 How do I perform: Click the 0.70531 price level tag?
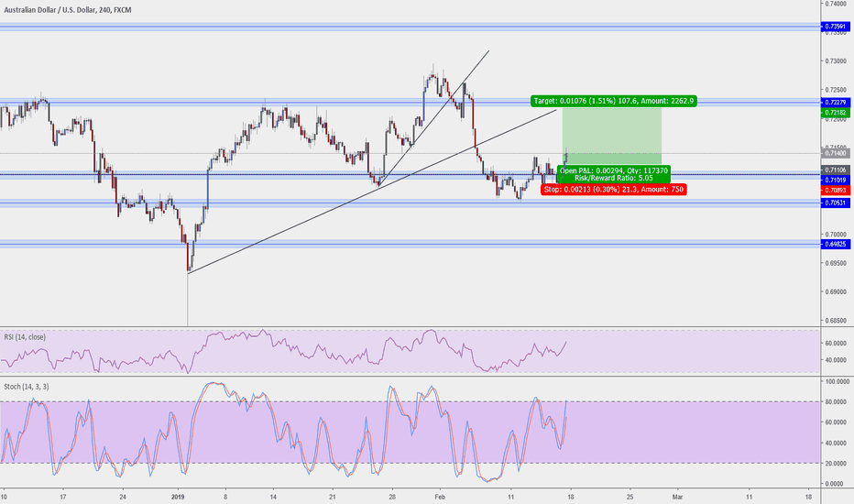click(836, 203)
